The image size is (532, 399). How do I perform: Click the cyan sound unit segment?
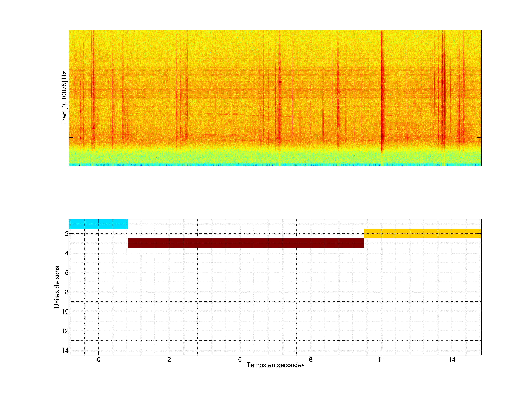pos(98,224)
